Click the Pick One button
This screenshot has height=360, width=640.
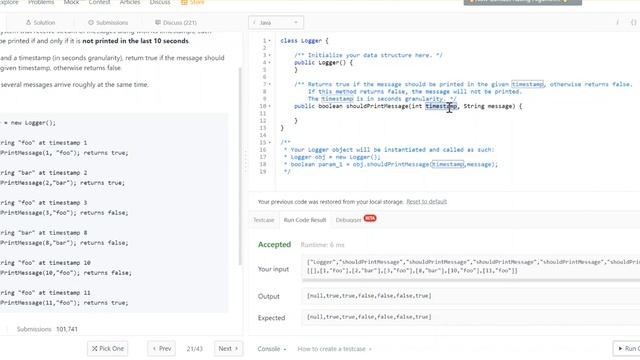tap(108, 349)
